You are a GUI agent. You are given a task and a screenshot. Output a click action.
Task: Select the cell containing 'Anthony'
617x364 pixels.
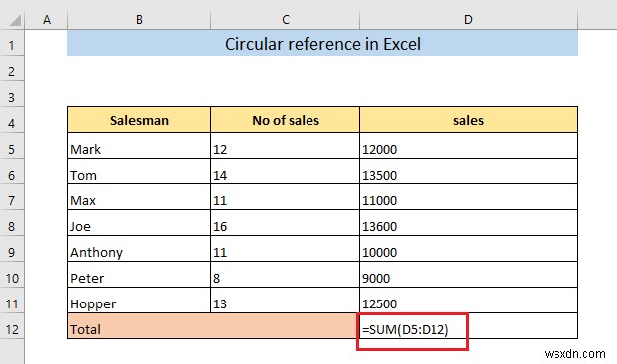(139, 249)
